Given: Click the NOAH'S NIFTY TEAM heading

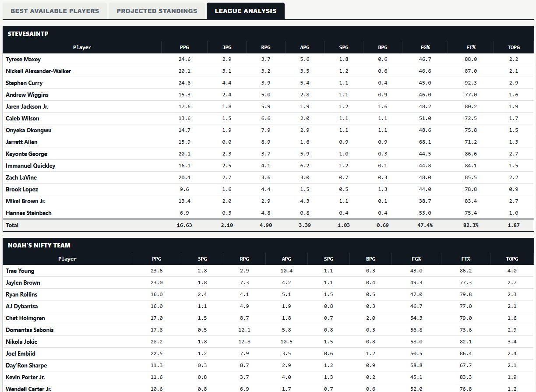Looking at the screenshot, I should click(x=39, y=245).
